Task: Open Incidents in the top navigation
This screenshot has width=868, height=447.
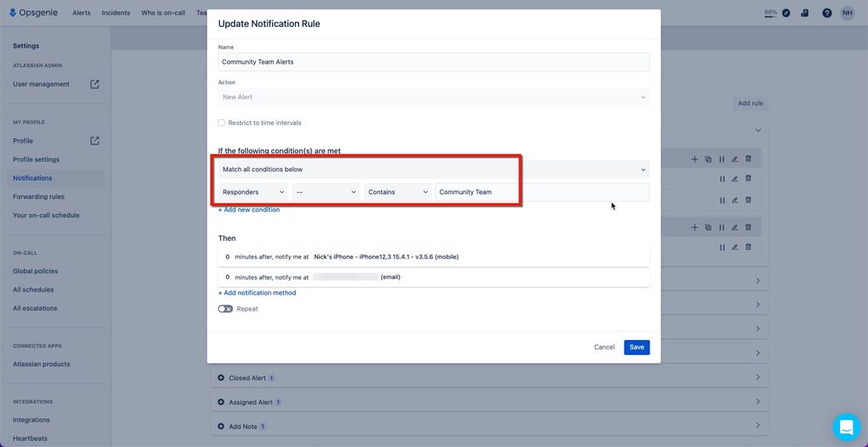Action: [116, 13]
